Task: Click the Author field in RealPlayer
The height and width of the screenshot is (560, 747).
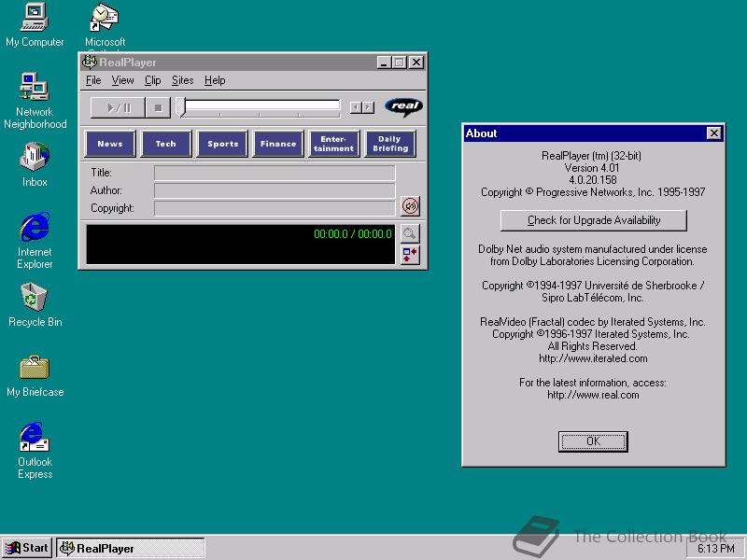Action: tap(275, 190)
